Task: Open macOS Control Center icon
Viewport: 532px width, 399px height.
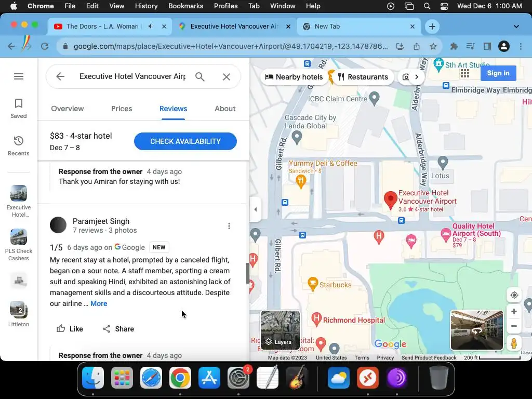Action: click(444, 6)
